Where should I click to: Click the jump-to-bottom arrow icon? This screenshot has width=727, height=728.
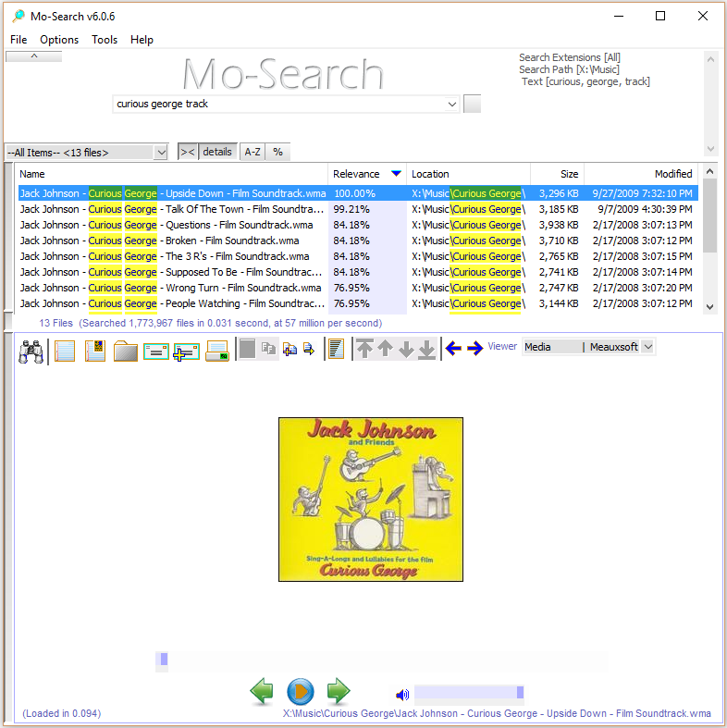tap(426, 349)
